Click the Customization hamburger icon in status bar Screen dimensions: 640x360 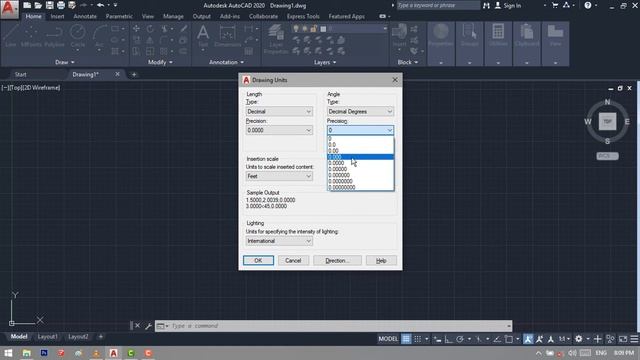click(634, 339)
